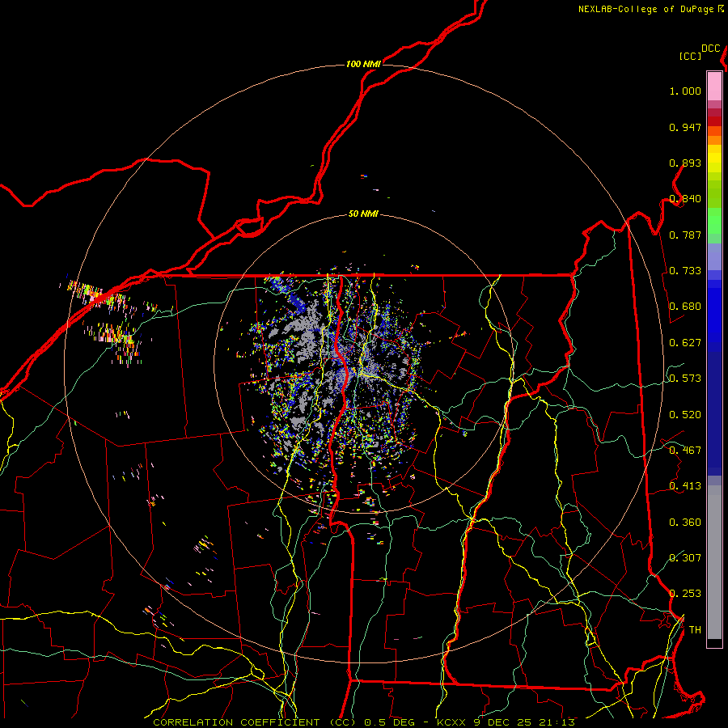Select the 0.840 scale value

point(685,199)
